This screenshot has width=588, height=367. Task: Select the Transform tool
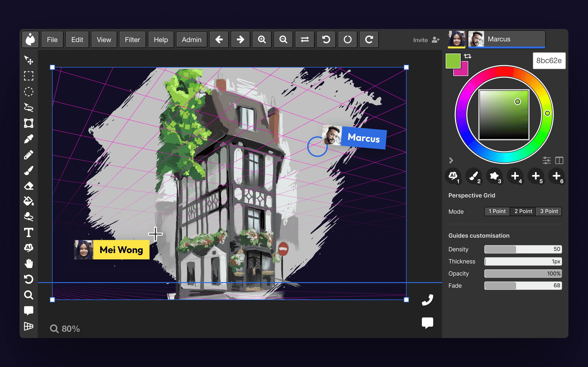(29, 123)
